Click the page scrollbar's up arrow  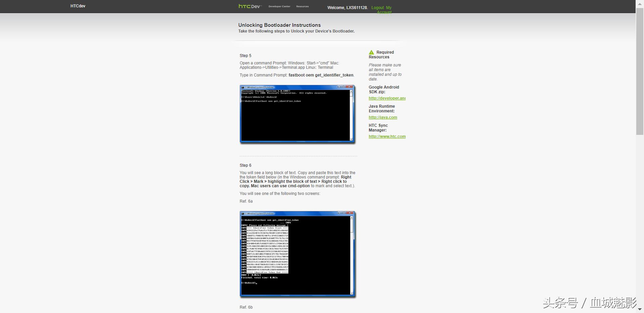[x=640, y=3]
